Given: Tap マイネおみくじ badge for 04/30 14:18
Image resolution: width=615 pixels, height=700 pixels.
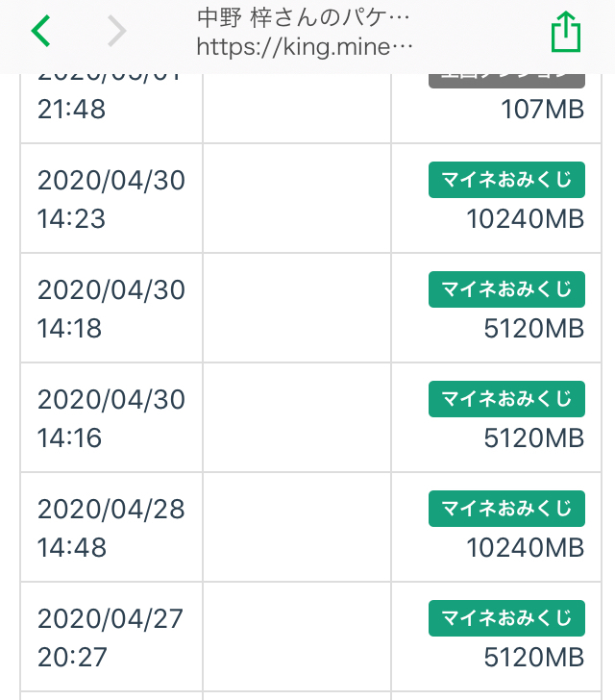Looking at the screenshot, I should [x=506, y=289].
